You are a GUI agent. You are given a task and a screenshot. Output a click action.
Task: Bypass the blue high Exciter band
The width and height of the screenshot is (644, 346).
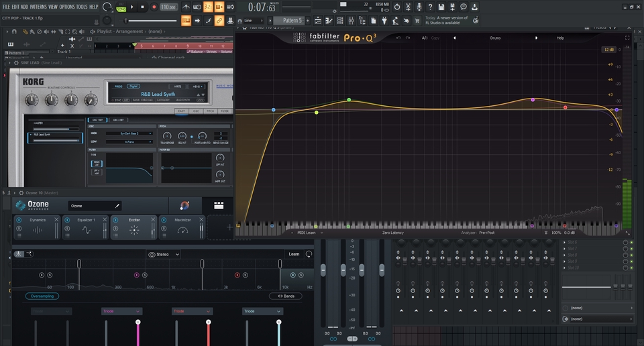tap(293, 275)
